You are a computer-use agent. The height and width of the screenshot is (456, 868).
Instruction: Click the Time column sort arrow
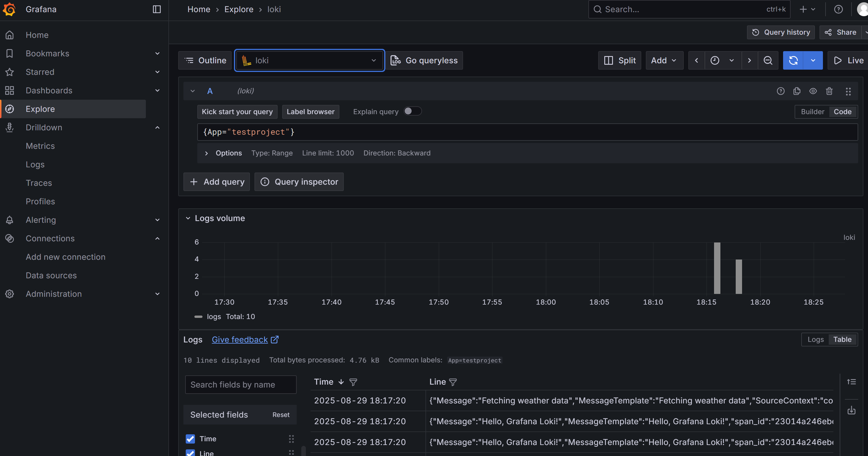(x=341, y=382)
